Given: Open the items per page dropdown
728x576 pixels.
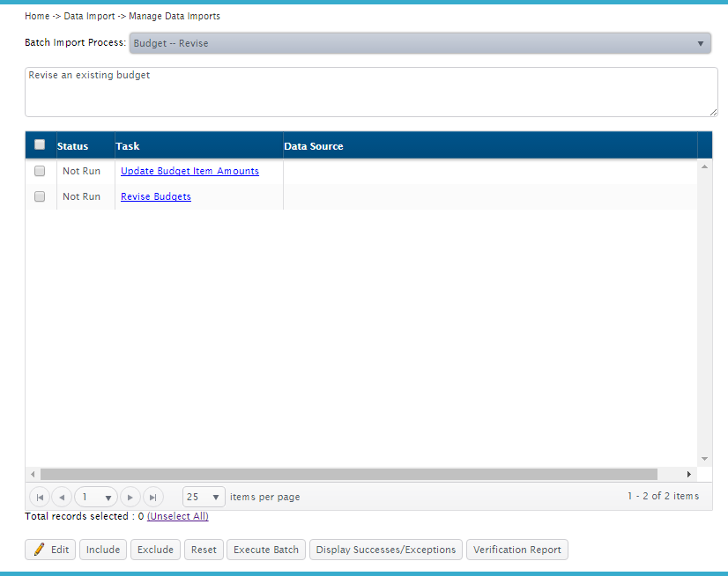Looking at the screenshot, I should [204, 497].
